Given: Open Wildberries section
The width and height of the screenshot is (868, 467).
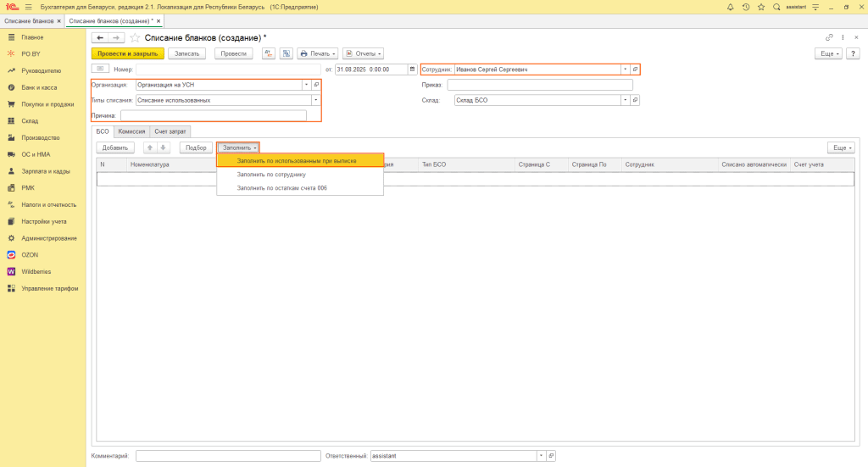Looking at the screenshot, I should [36, 272].
